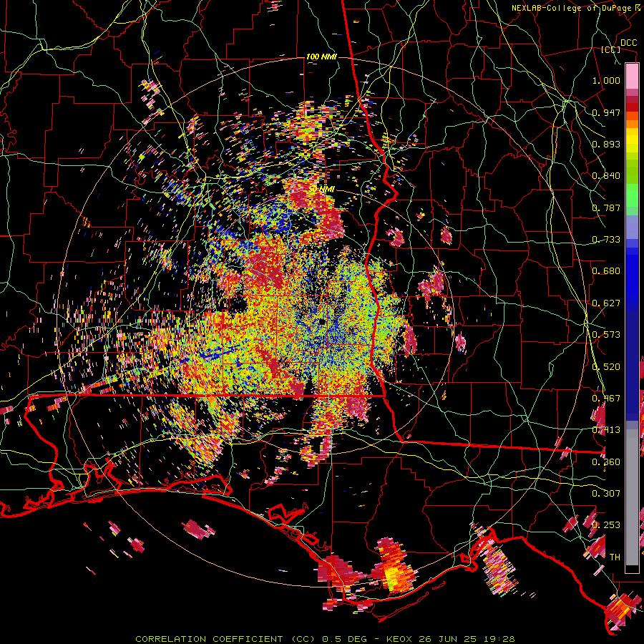Image resolution: width=644 pixels, height=644 pixels.
Task: Pick the yellow segment of the color bar
Action: 632,141
